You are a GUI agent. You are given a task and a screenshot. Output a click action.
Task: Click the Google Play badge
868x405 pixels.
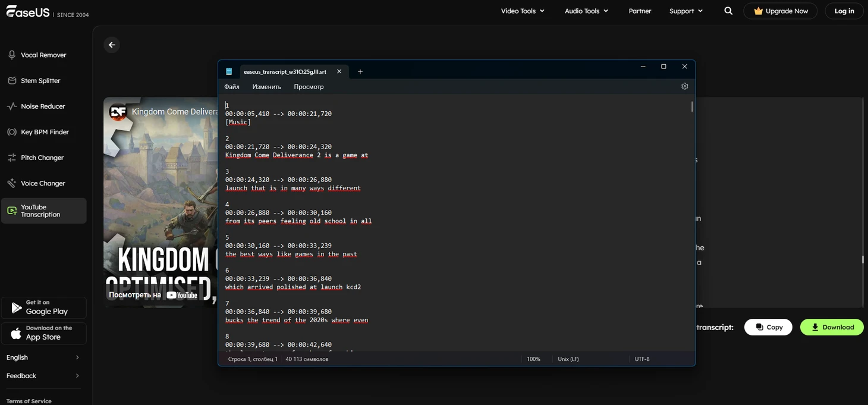pos(43,307)
